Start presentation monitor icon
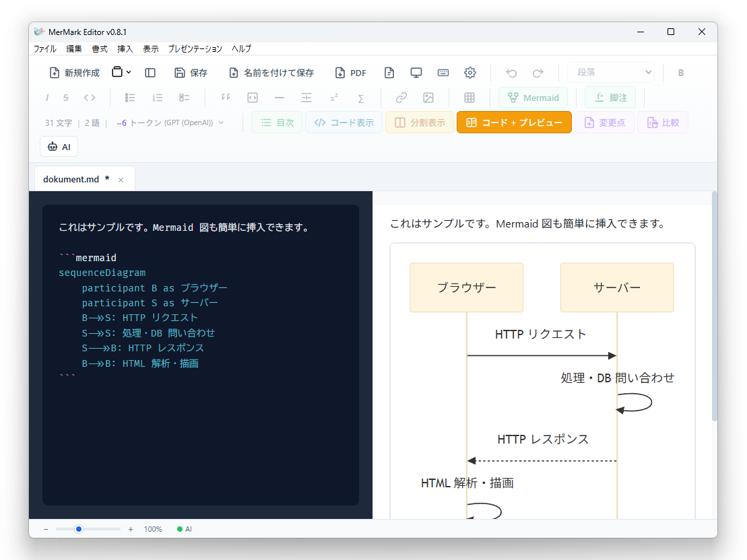 416,73
